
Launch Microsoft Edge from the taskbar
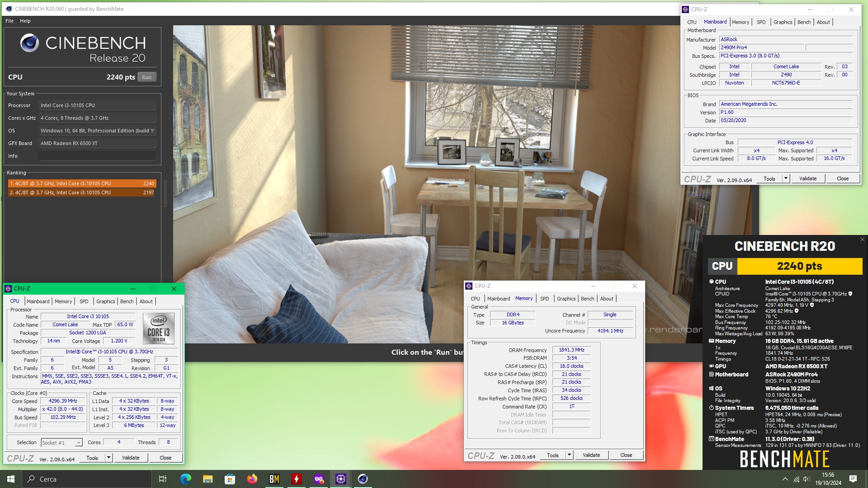coord(185,479)
